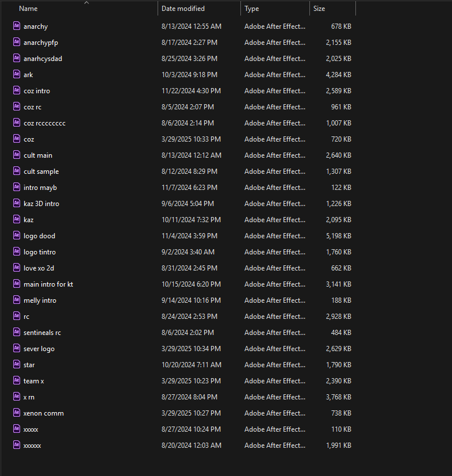This screenshot has height=476, width=452.
Task: Click the file name 'logo dood'
Action: 40,236
